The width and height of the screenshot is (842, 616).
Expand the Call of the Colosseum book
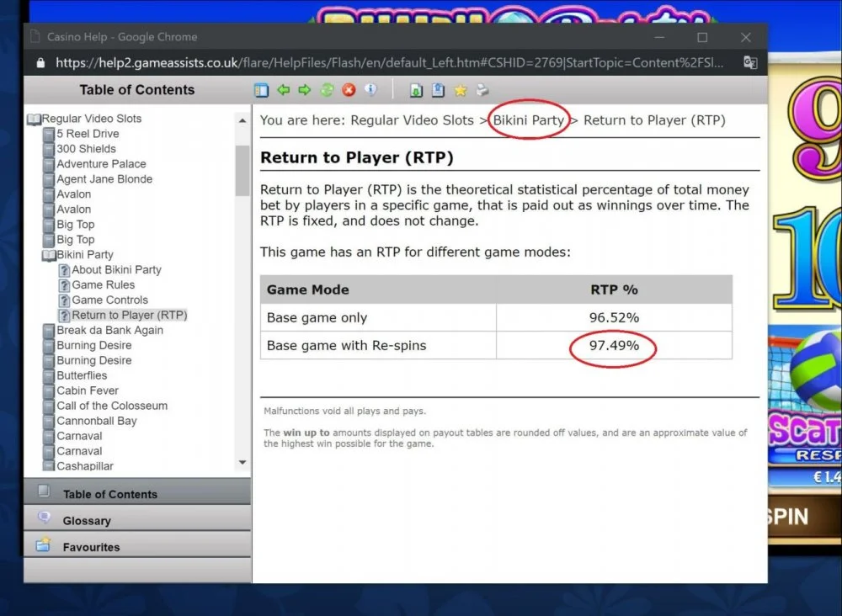49,406
